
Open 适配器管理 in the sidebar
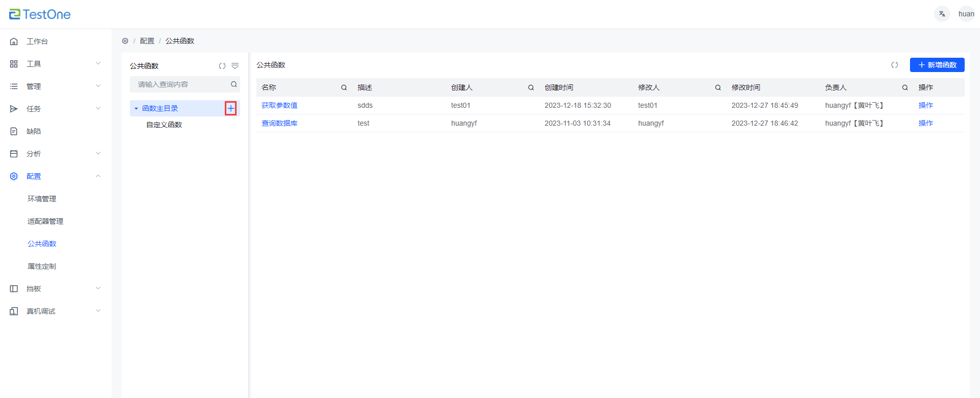pyautogui.click(x=45, y=221)
